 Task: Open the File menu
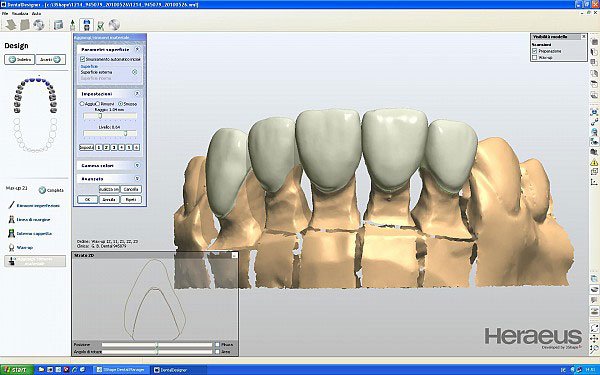tap(5, 13)
